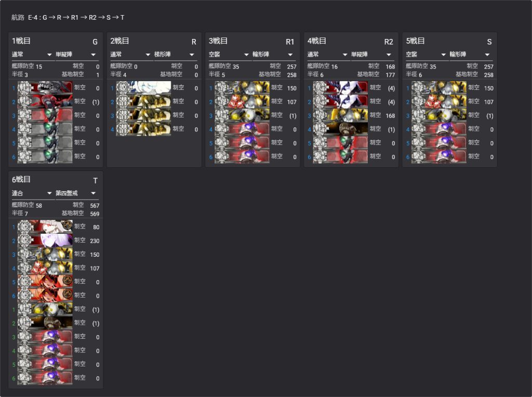Select the second enemy with 制空 107 in 3戦目

(x=242, y=102)
